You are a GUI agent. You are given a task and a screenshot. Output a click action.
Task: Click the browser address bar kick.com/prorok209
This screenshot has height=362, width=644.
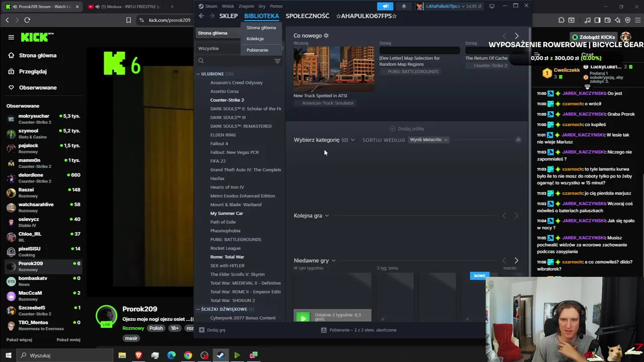170,20
